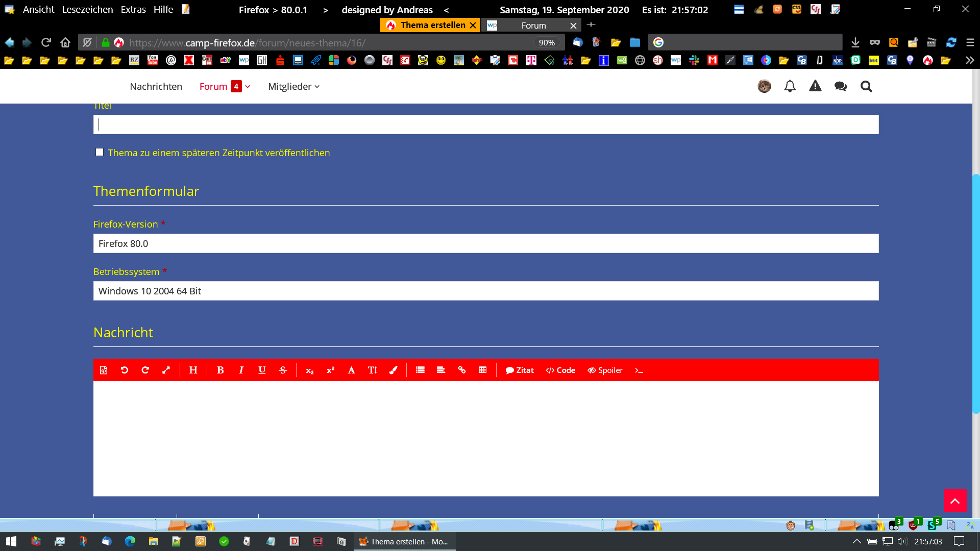Open the text color brush tool
Screen dimensions: 980x551
[393, 370]
